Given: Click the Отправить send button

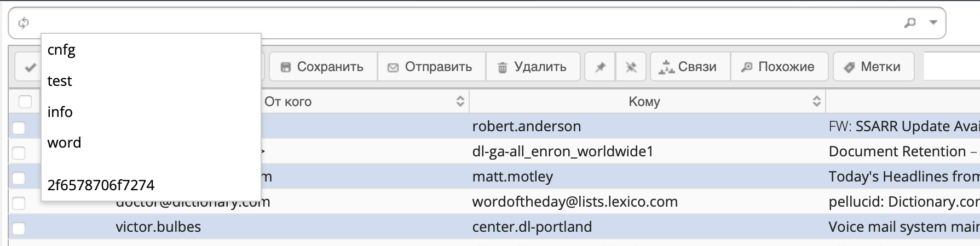Looking at the screenshot, I should tap(431, 67).
